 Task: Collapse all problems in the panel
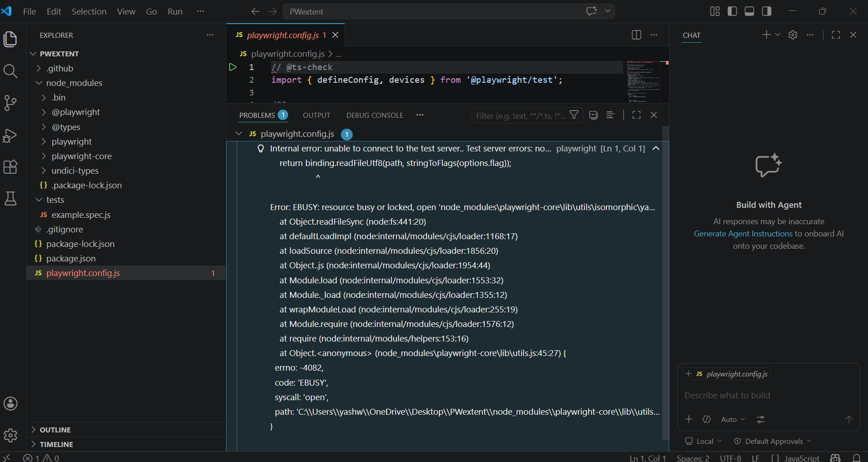pyautogui.click(x=593, y=115)
